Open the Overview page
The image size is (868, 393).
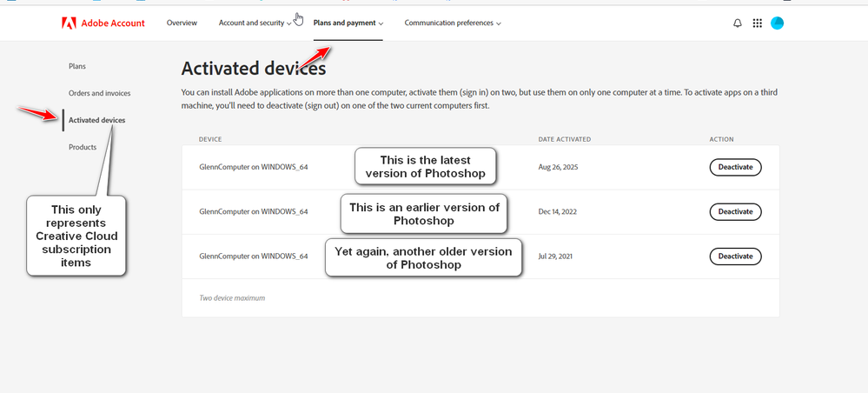182,23
